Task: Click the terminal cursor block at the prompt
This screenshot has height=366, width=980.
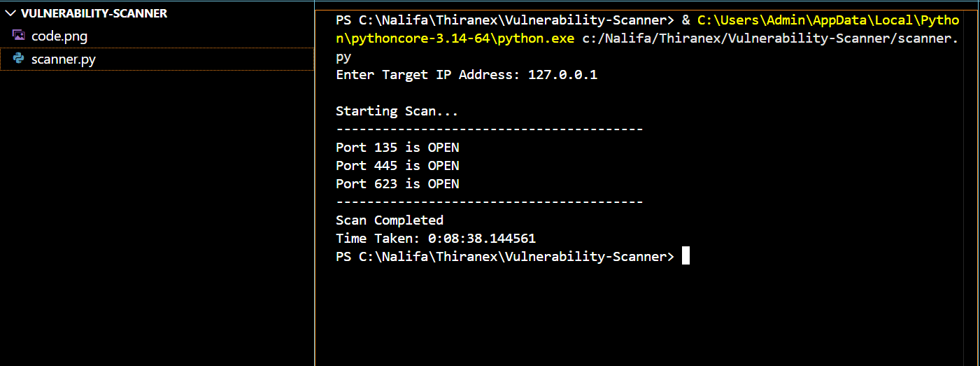Action: click(x=686, y=256)
